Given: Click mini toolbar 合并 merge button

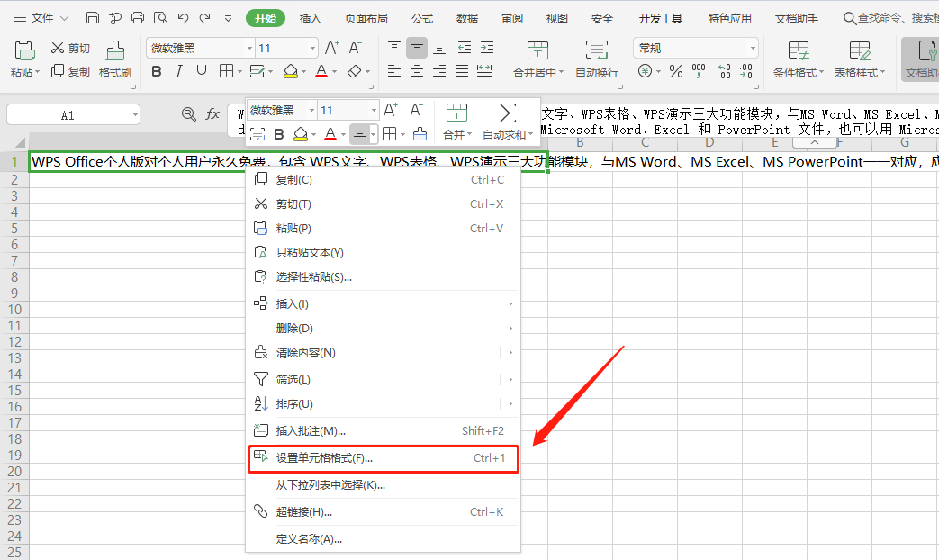Looking at the screenshot, I should click(x=457, y=122).
